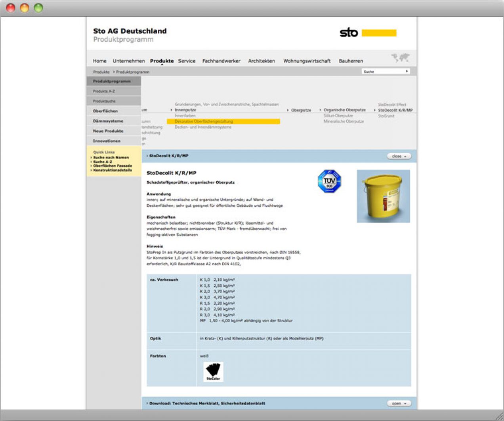
Task: Open the Produkte menu item
Action: coord(162,61)
